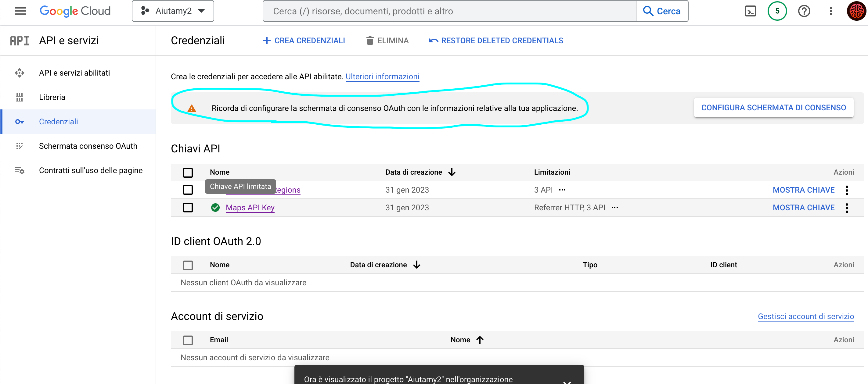Click the page usage agreements icon
868x384 pixels.
coord(20,170)
